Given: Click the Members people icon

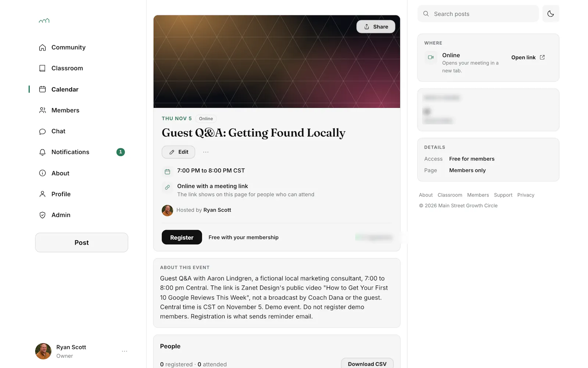Looking at the screenshot, I should (x=43, y=110).
